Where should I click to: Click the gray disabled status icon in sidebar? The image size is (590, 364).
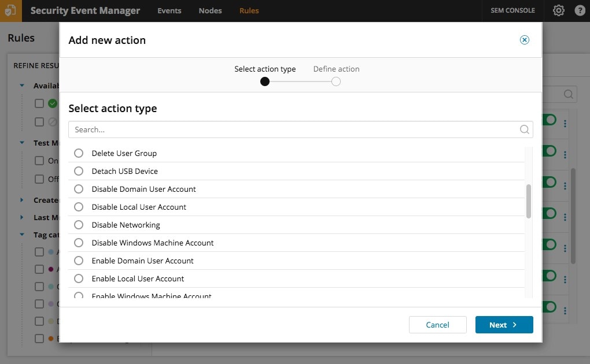pyautogui.click(x=53, y=121)
